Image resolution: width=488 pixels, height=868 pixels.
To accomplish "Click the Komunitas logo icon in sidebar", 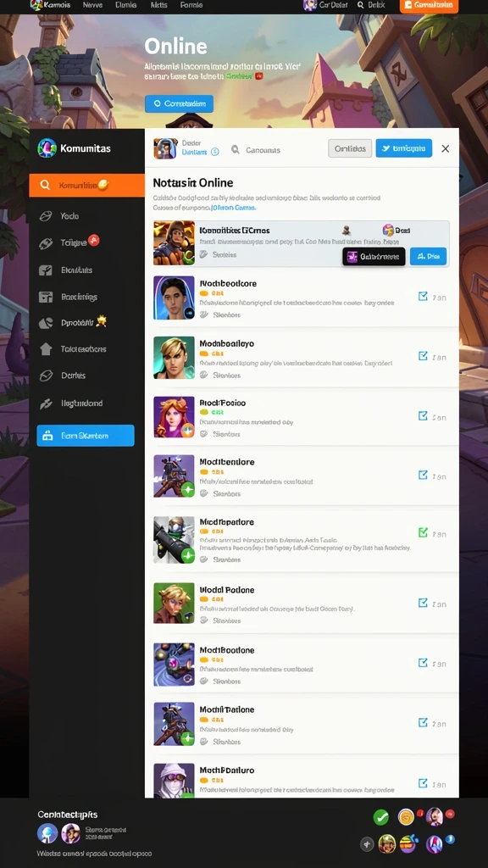I will (x=47, y=148).
